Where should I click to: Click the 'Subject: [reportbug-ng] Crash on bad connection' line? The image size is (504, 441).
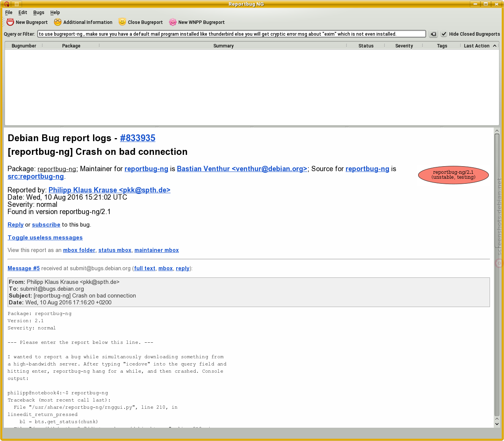[72, 296]
